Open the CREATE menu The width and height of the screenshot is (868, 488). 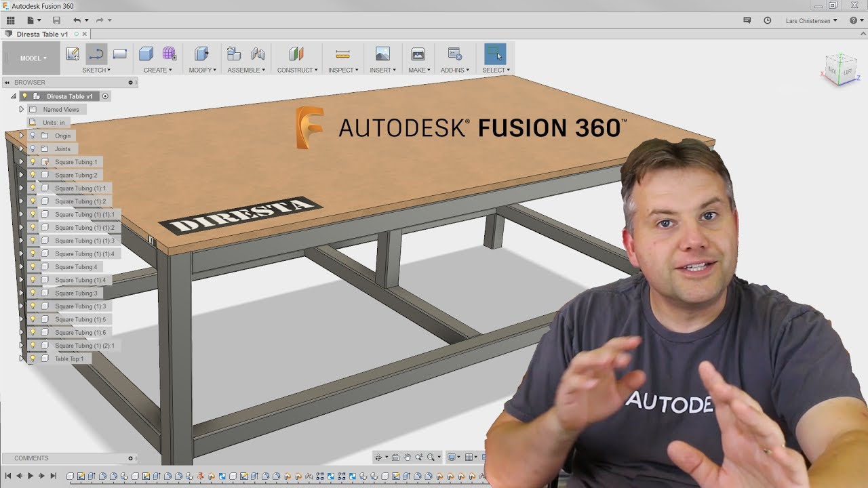(x=157, y=70)
